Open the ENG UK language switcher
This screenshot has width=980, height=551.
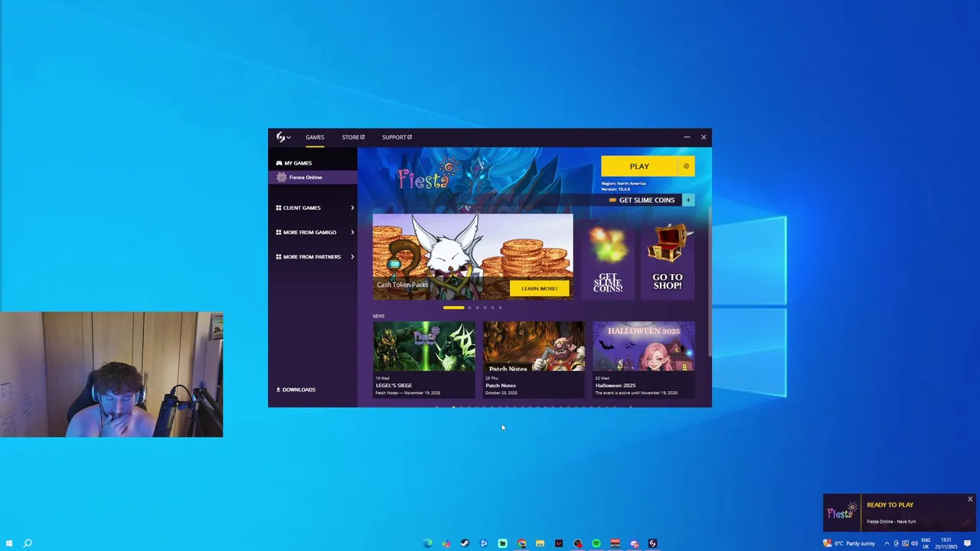pyautogui.click(x=926, y=543)
